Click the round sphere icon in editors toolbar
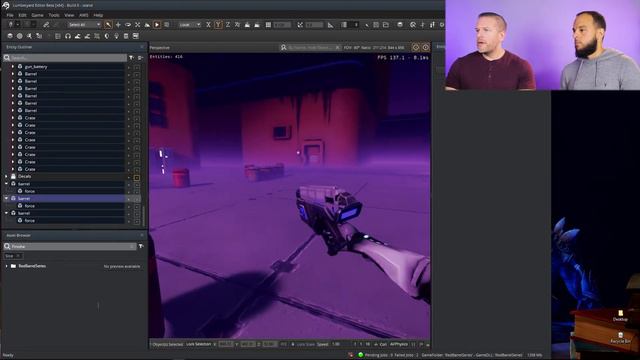This screenshot has width=640, height=360. (x=19, y=36)
